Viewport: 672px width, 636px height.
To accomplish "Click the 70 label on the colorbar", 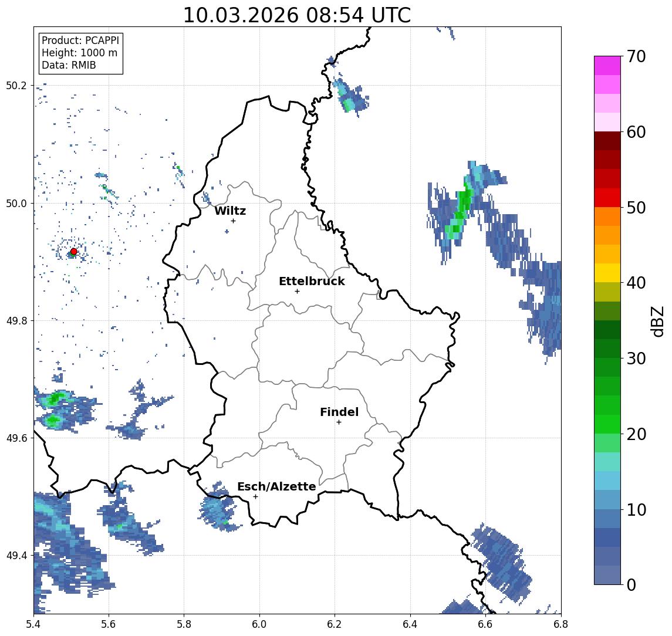I will click(x=636, y=56).
